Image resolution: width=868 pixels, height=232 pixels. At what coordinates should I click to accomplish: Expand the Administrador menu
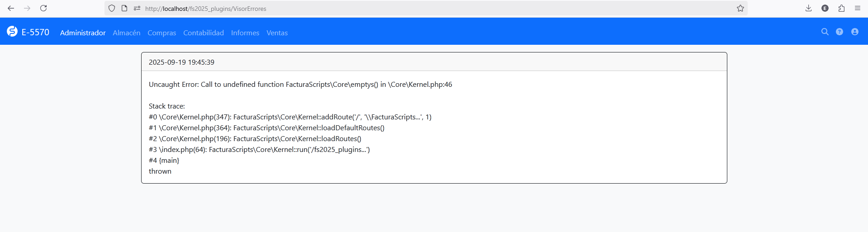point(83,33)
